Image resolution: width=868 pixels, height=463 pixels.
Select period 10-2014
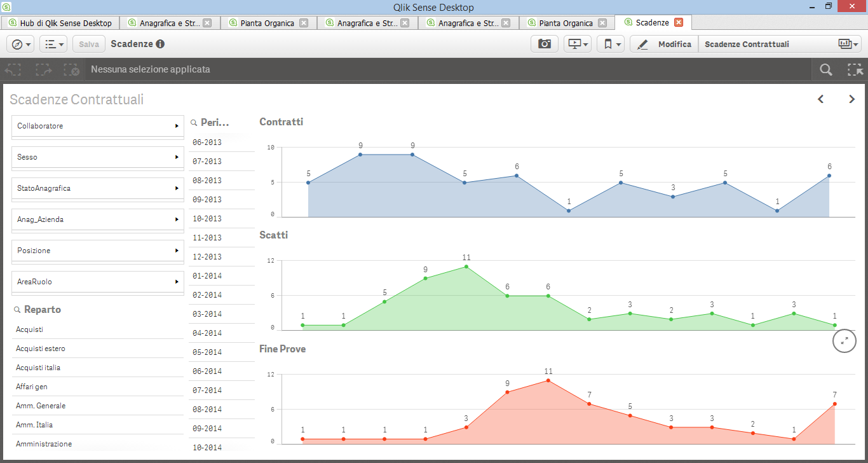pyautogui.click(x=221, y=446)
